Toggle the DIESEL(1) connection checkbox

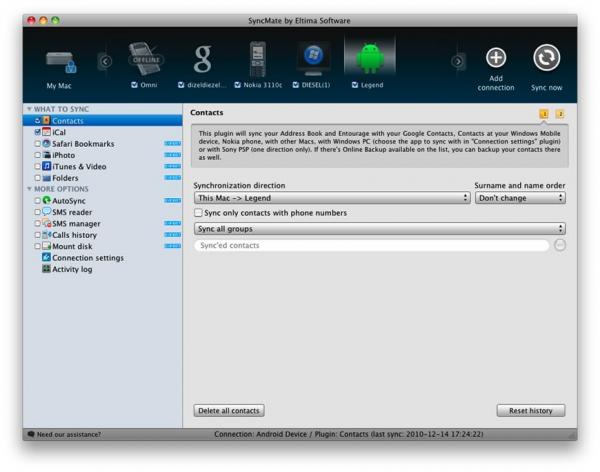[x=296, y=85]
